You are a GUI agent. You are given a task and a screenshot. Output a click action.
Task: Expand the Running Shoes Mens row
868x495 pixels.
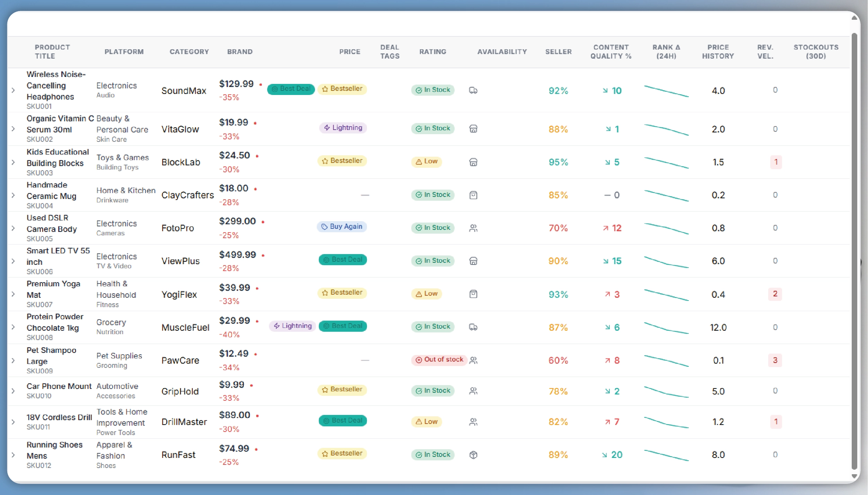click(13, 455)
